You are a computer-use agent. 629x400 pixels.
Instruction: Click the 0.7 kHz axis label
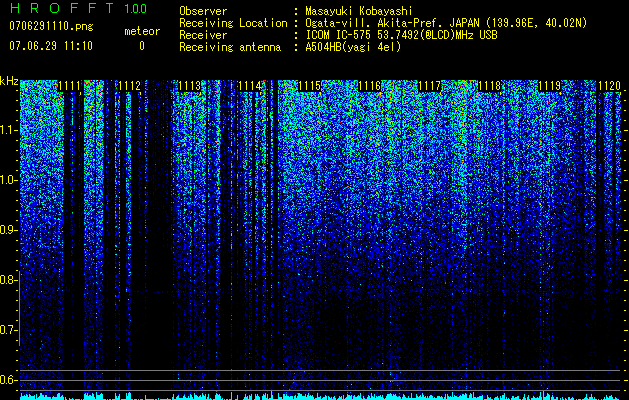[x=8, y=330]
